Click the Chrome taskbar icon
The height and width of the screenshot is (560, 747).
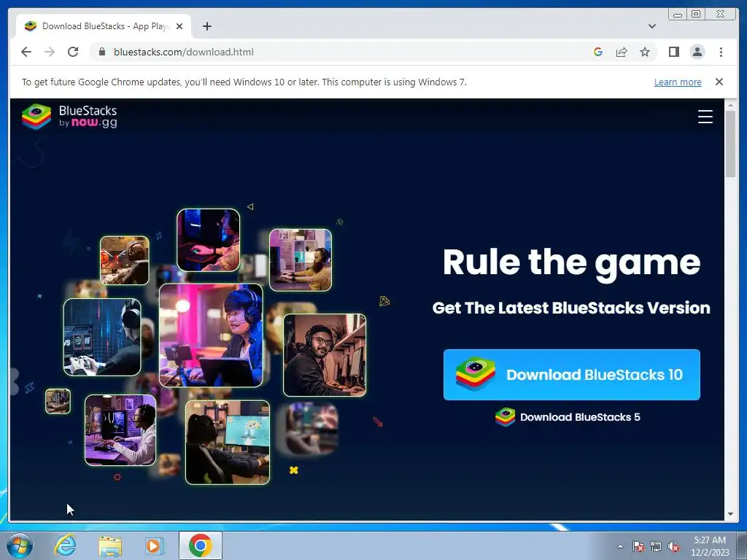pyautogui.click(x=200, y=545)
